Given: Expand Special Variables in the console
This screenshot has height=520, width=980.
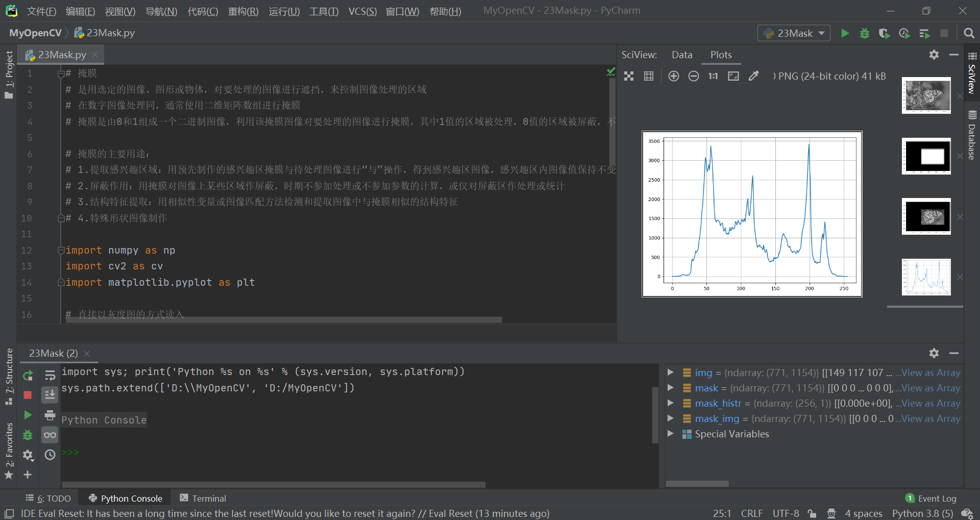Looking at the screenshot, I should (x=670, y=434).
